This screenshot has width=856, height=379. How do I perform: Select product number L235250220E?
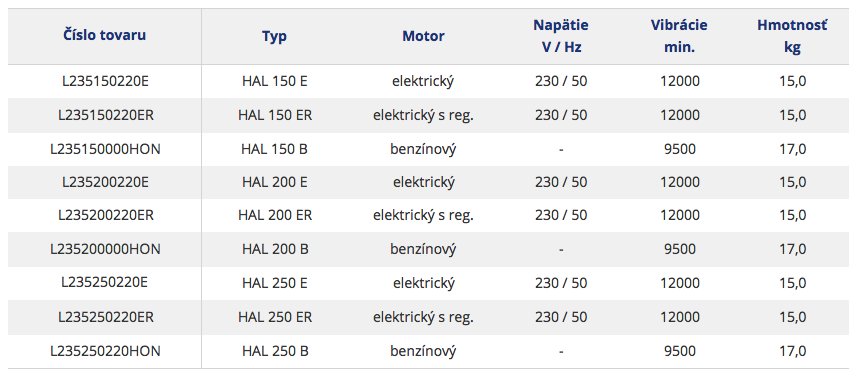[x=105, y=283]
